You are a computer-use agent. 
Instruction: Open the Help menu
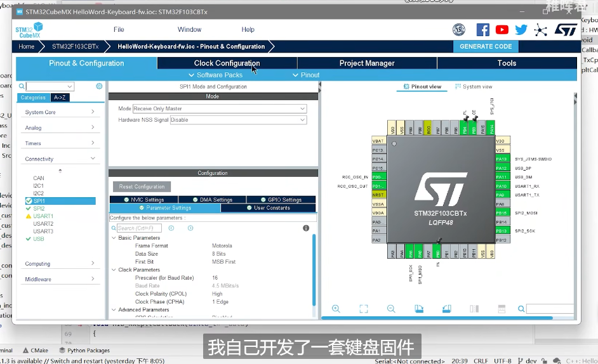(248, 29)
